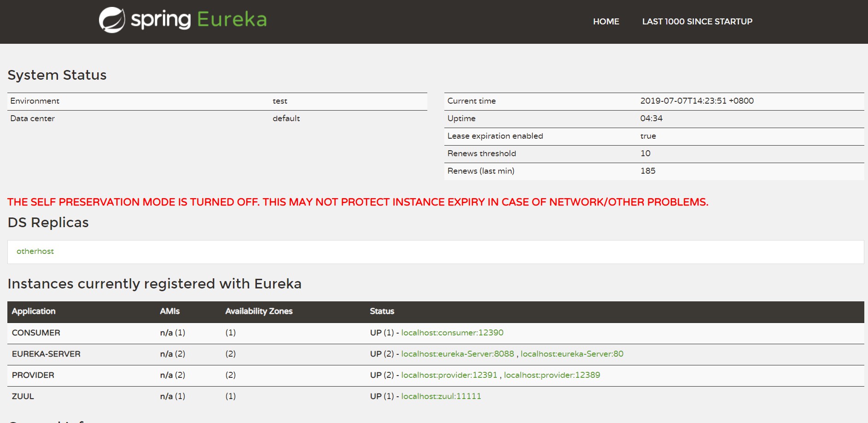Select UP (2) status in EUREKA-SERVER row
This screenshot has width=868, height=423.
[x=382, y=354]
